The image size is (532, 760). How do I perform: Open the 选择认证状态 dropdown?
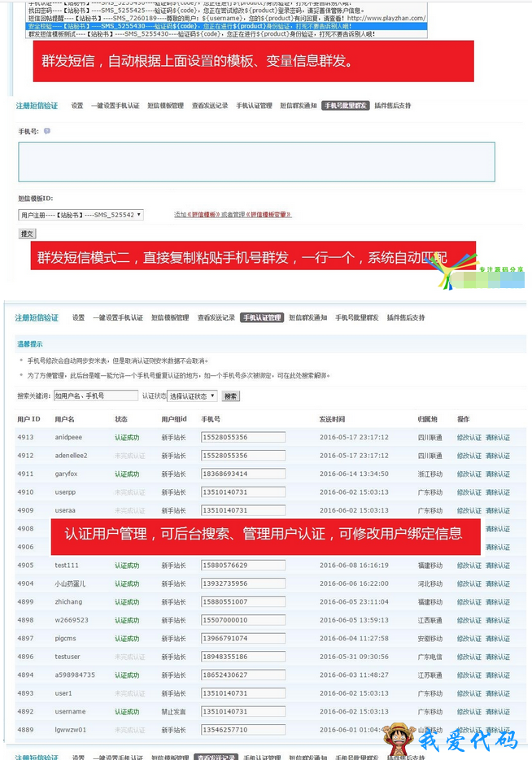[x=192, y=396]
